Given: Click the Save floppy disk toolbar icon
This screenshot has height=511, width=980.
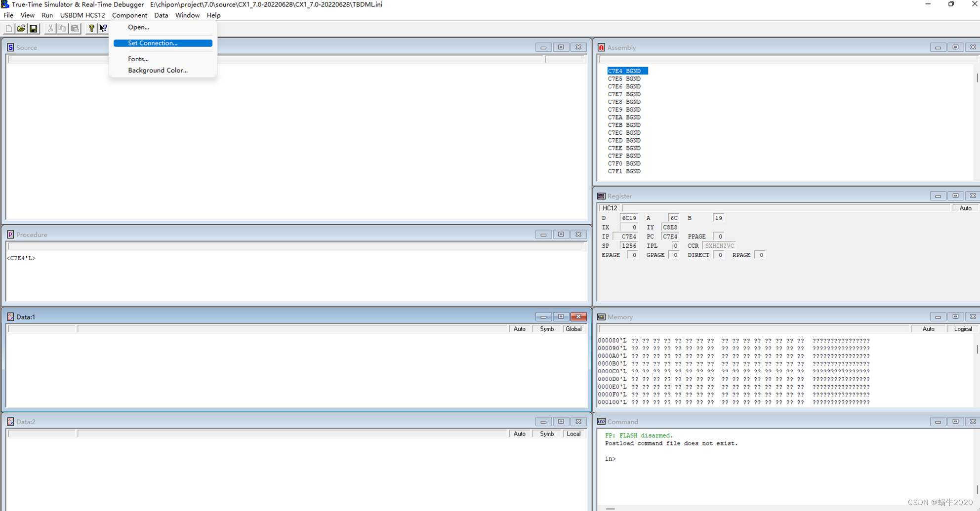Looking at the screenshot, I should coord(34,29).
